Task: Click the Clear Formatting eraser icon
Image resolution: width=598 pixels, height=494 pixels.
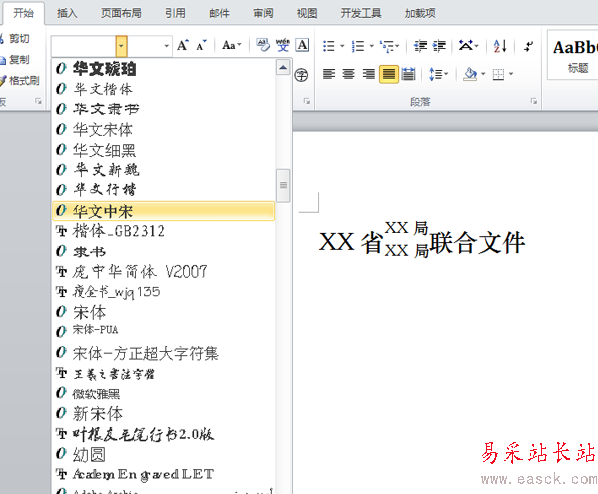Action: coord(263,45)
